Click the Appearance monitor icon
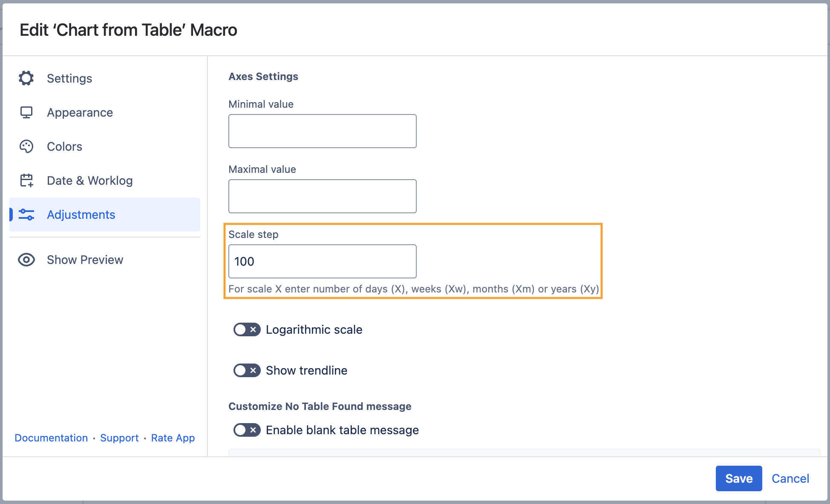 [x=26, y=112]
